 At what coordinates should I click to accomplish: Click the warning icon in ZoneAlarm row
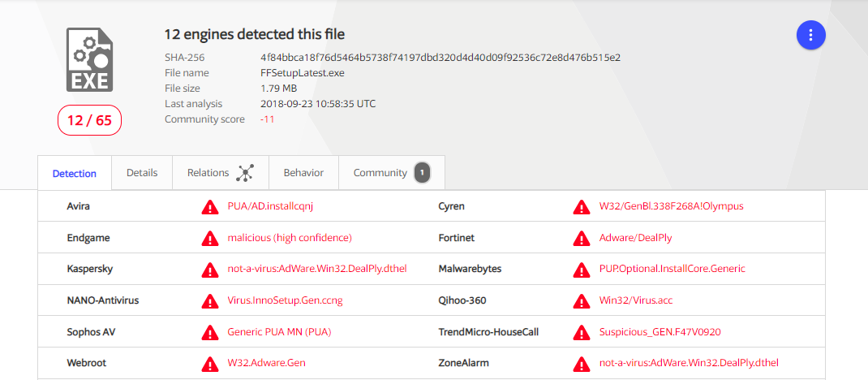point(582,364)
